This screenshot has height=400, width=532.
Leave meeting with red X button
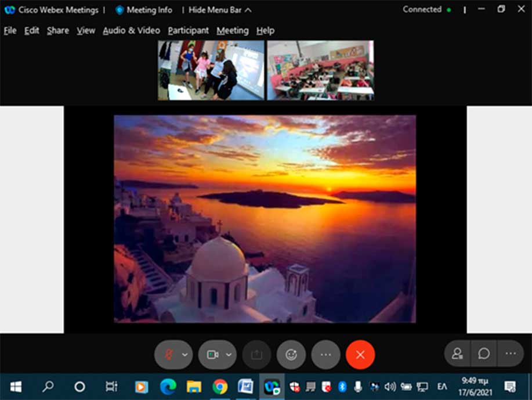(x=360, y=355)
